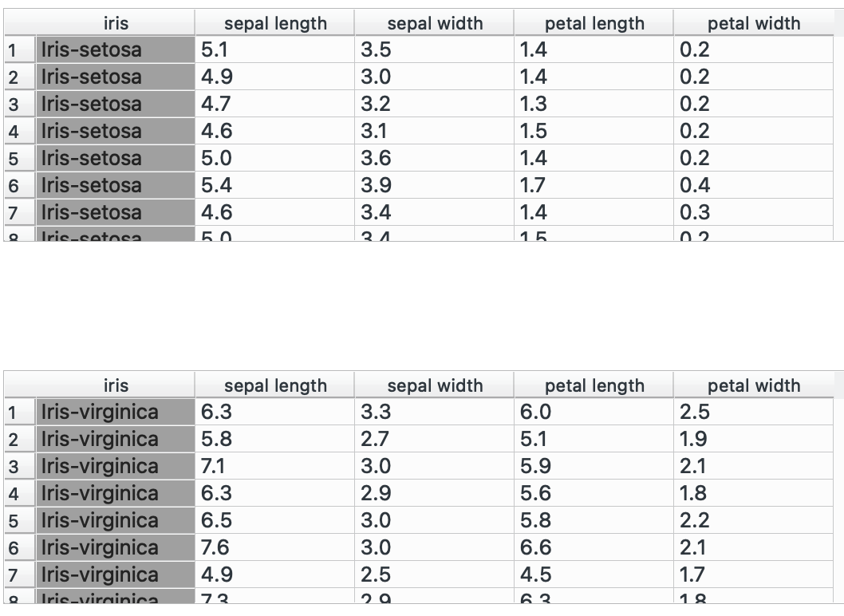Select the petal width cell showing 2.5
Viewport: 844px width, 616px height.
point(754,413)
